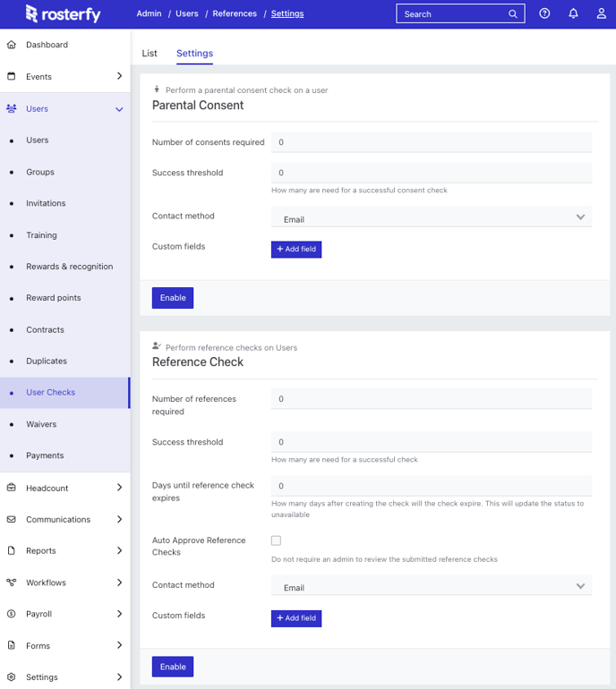616x689 pixels.
Task: Click the Rosterfy logo
Action: tap(63, 13)
